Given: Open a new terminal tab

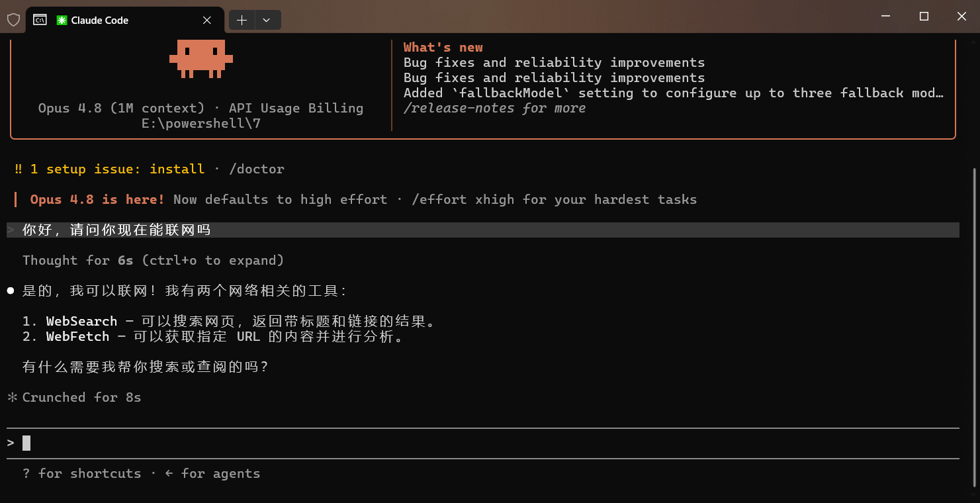Looking at the screenshot, I should [x=242, y=21].
